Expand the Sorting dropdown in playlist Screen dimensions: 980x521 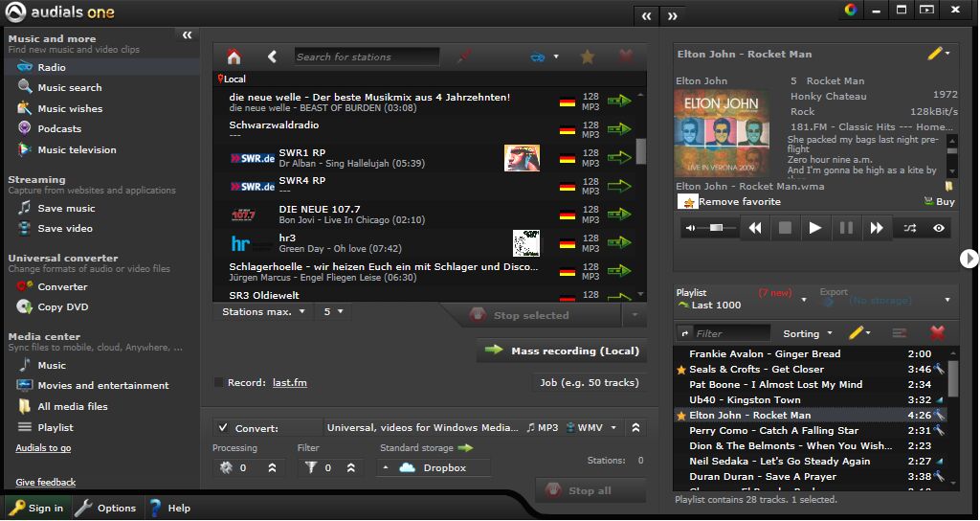(809, 333)
